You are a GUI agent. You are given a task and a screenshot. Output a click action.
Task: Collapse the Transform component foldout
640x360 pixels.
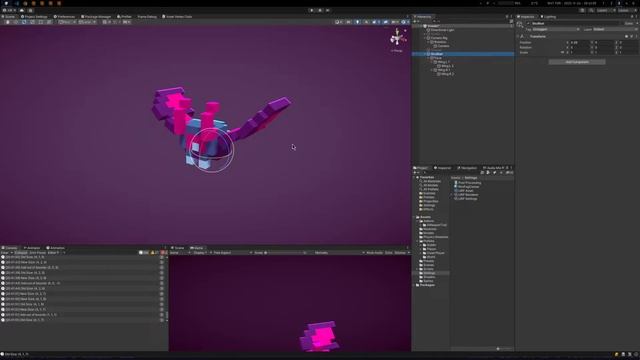[518, 36]
